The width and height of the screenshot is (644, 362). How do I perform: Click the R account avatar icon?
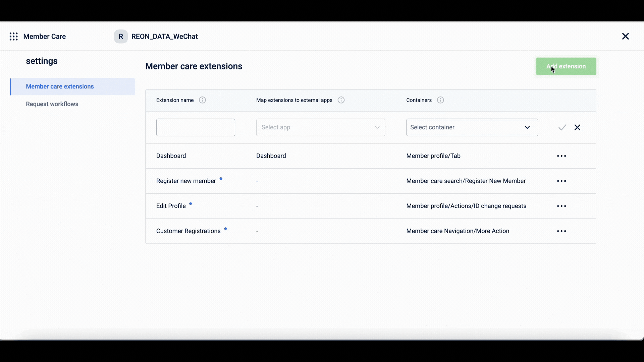[x=121, y=37]
